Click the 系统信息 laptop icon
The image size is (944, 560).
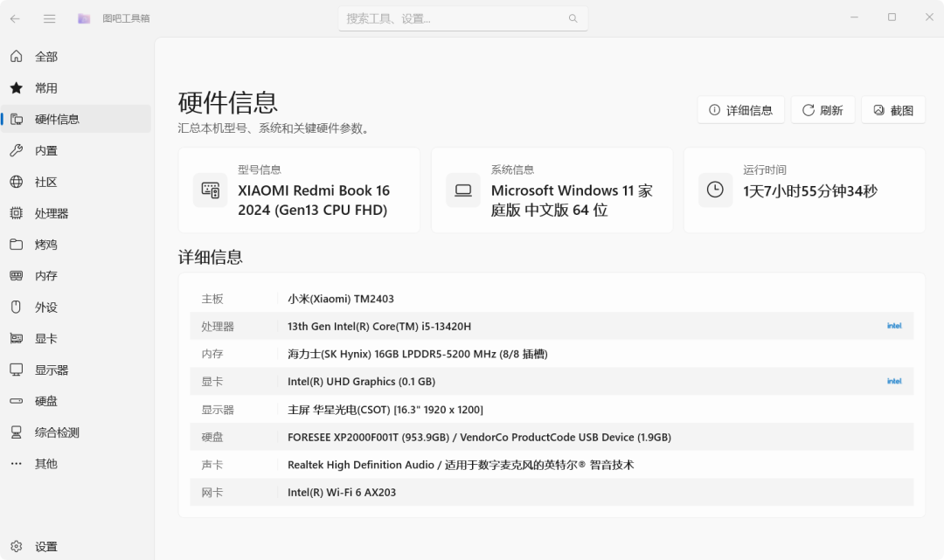click(463, 190)
